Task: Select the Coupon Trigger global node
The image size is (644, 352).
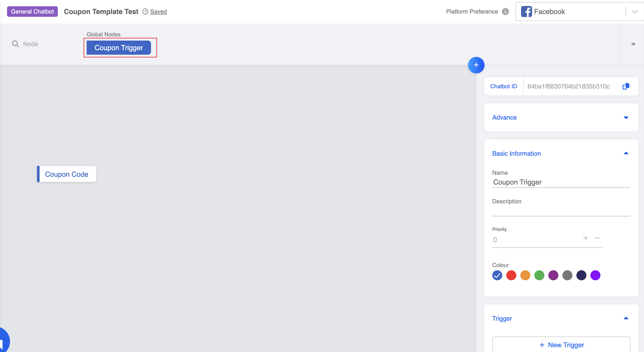Action: pyautogui.click(x=119, y=48)
